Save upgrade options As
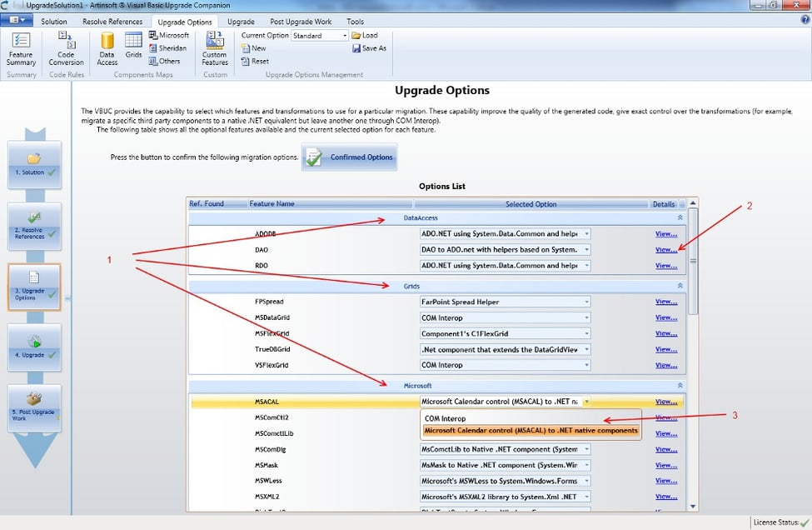This screenshot has width=812, height=530. [x=369, y=48]
